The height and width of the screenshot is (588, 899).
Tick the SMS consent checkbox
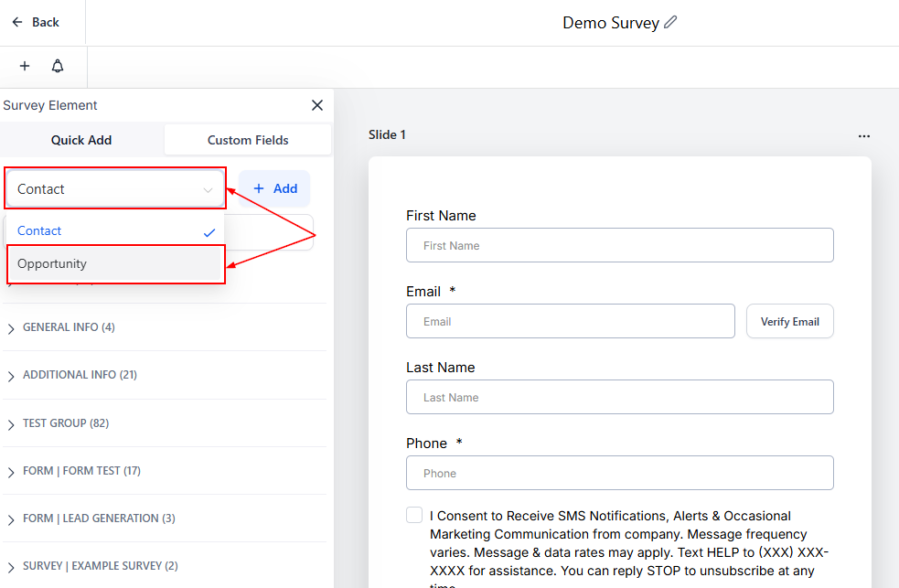414,515
